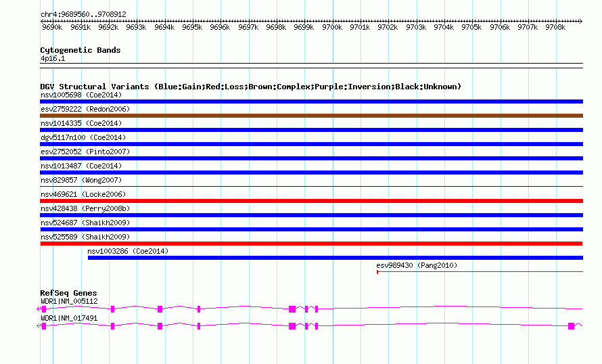Click the esv2752052 (Pinto2007) variant label
This screenshot has height=364, width=602.
(85, 152)
